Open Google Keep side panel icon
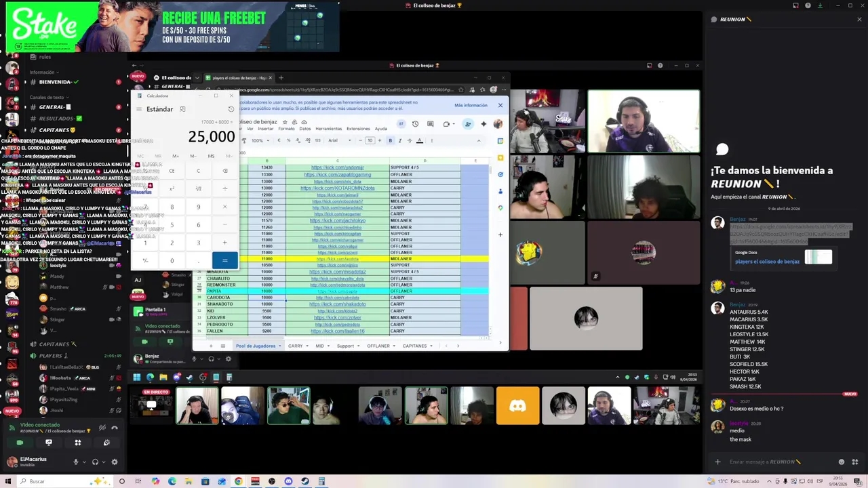 [500, 157]
